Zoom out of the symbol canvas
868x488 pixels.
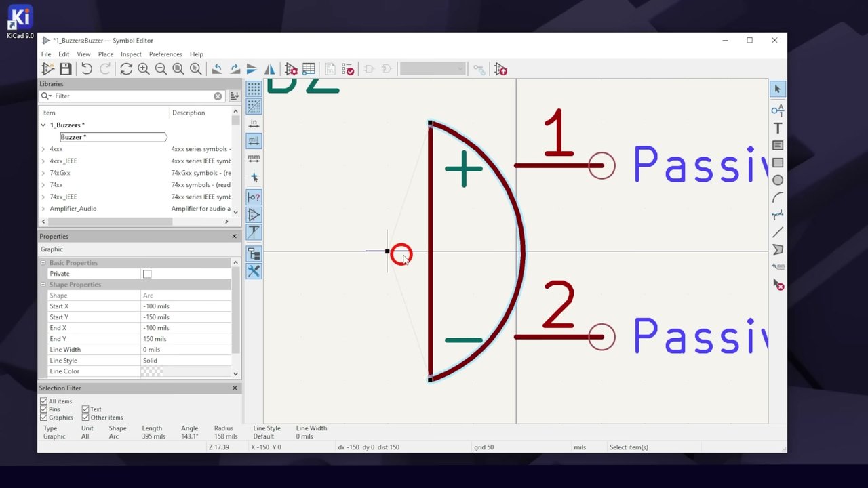click(161, 69)
